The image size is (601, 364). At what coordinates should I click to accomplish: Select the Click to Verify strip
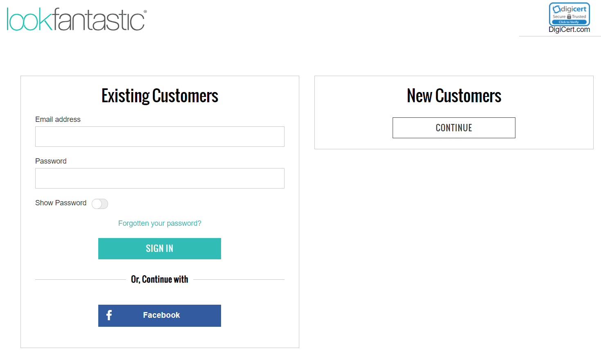pyautogui.click(x=569, y=22)
